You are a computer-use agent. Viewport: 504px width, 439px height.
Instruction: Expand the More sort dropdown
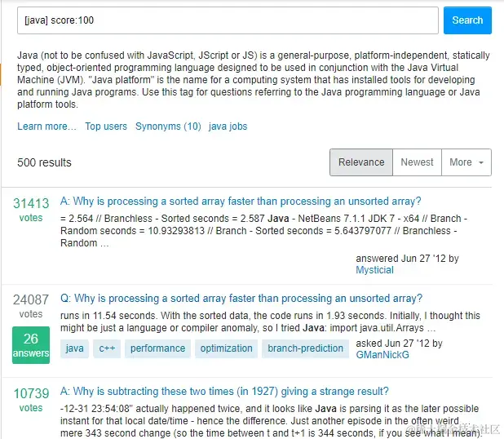[466, 162]
